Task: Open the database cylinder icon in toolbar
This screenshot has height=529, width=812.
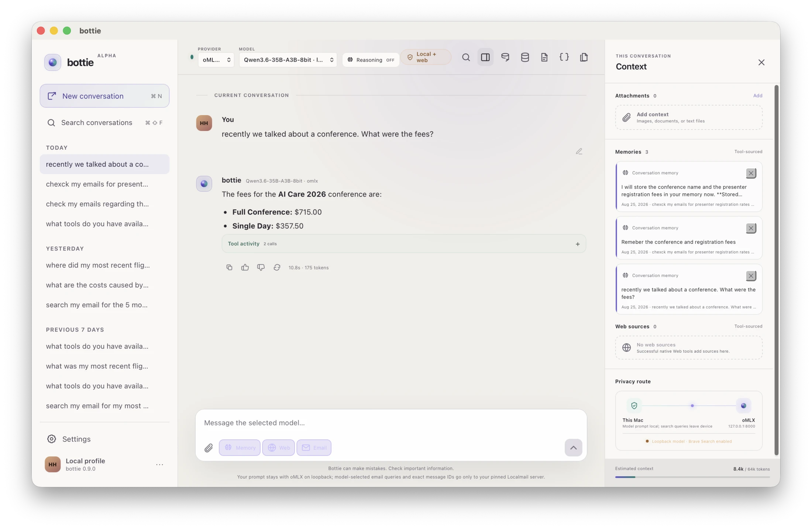Action: [525, 57]
